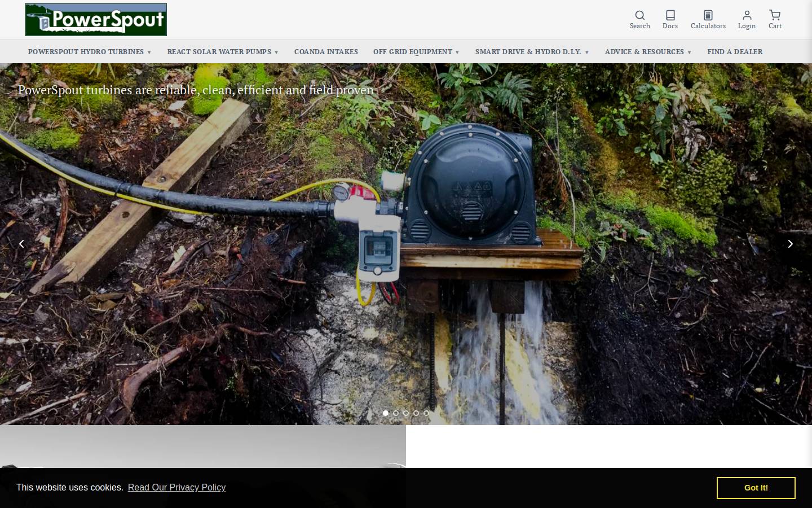
Task: Advance to the next carousel slide arrow
Action: tap(790, 244)
